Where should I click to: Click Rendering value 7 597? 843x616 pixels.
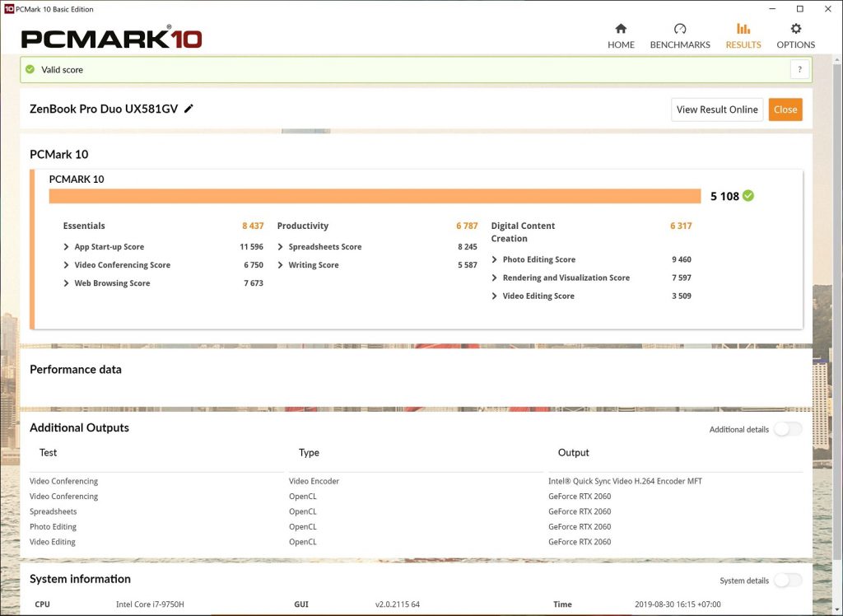[x=681, y=278]
